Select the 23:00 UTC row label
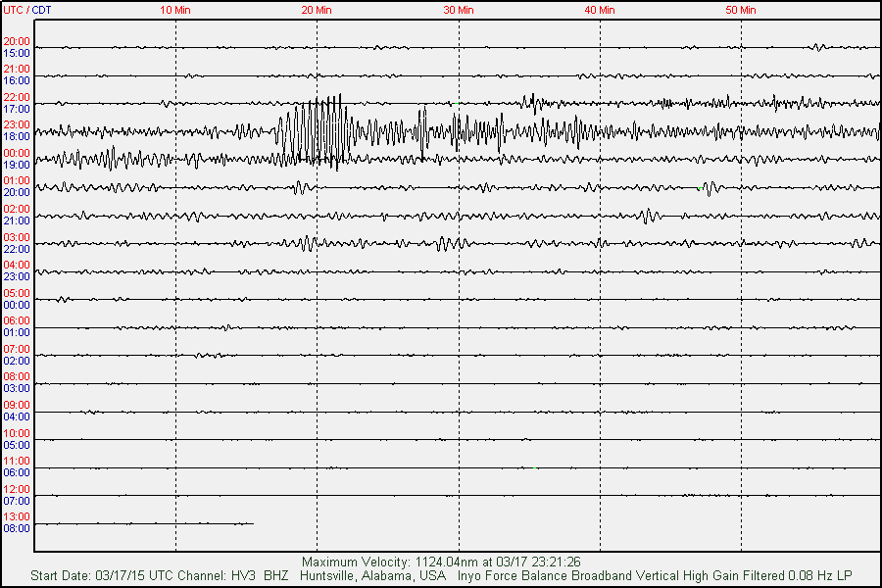Viewport: 882px width, 588px height. (17, 124)
